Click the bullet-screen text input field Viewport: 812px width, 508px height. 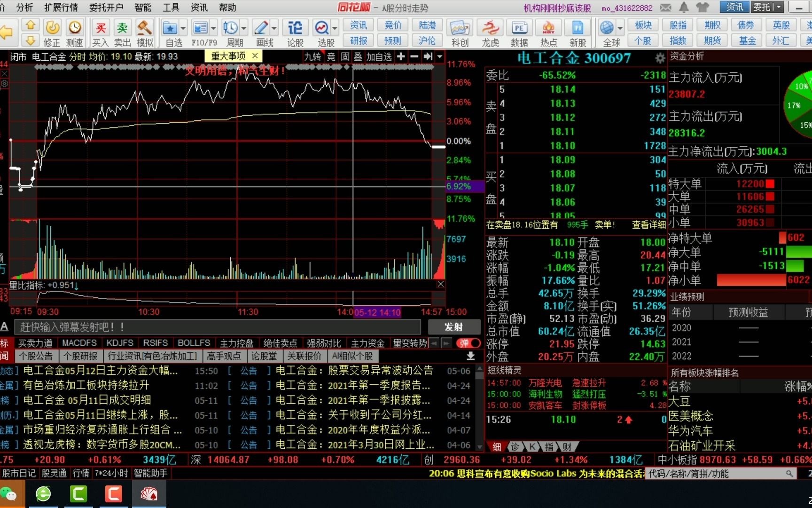tap(218, 327)
